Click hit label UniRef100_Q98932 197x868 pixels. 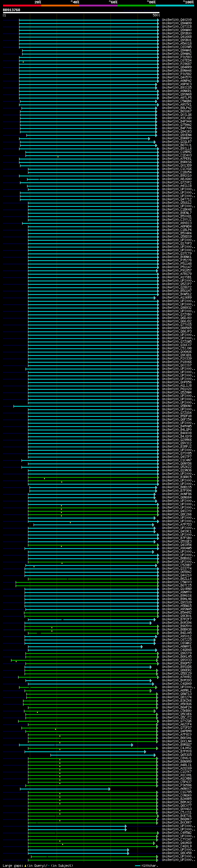[177, 308]
